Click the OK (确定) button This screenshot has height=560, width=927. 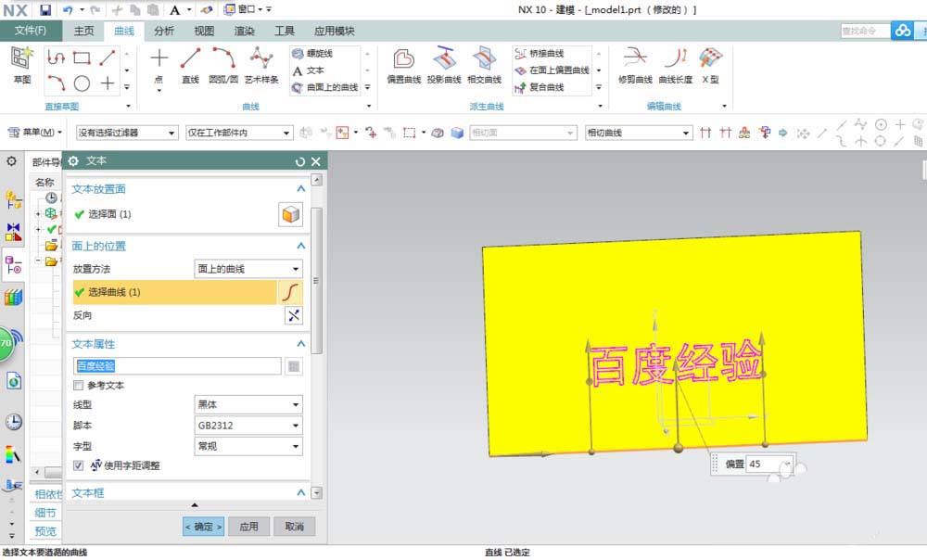(203, 527)
